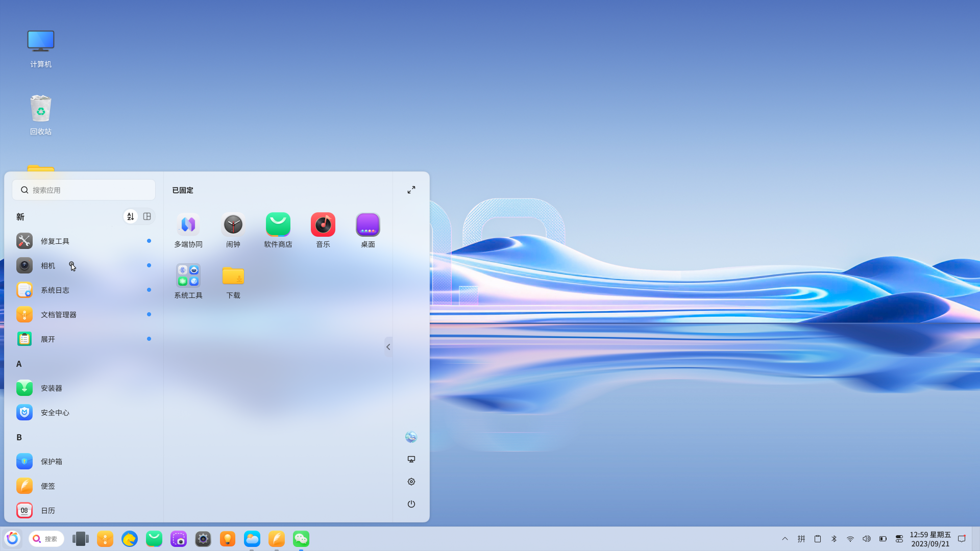The image size is (980, 551).
Task: Toggle alphabetical sort view of app list
Action: [131, 216]
